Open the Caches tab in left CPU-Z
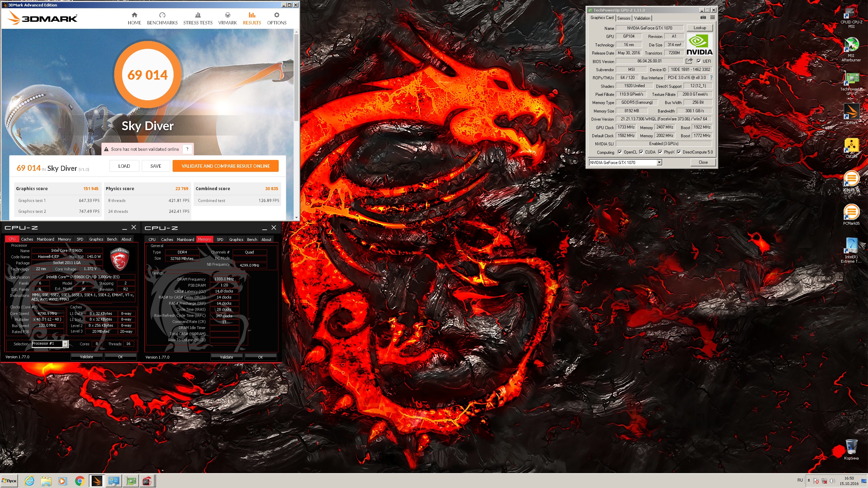 tap(27, 239)
